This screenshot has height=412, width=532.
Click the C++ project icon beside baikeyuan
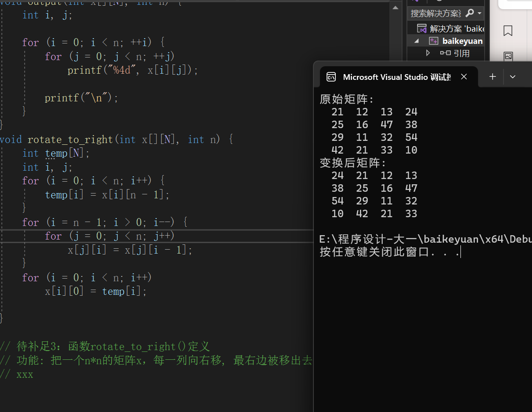(433, 41)
